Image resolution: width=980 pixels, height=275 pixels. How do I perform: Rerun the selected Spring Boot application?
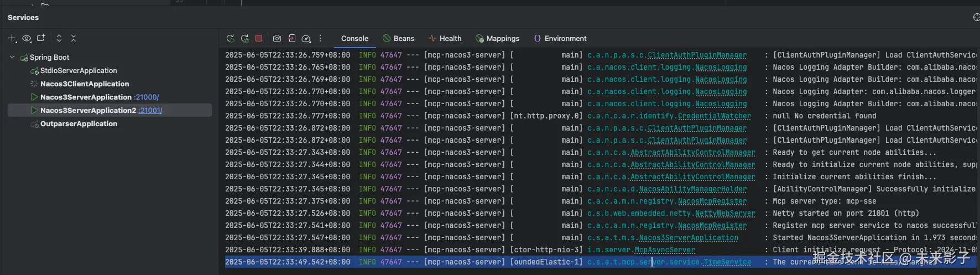coord(231,39)
